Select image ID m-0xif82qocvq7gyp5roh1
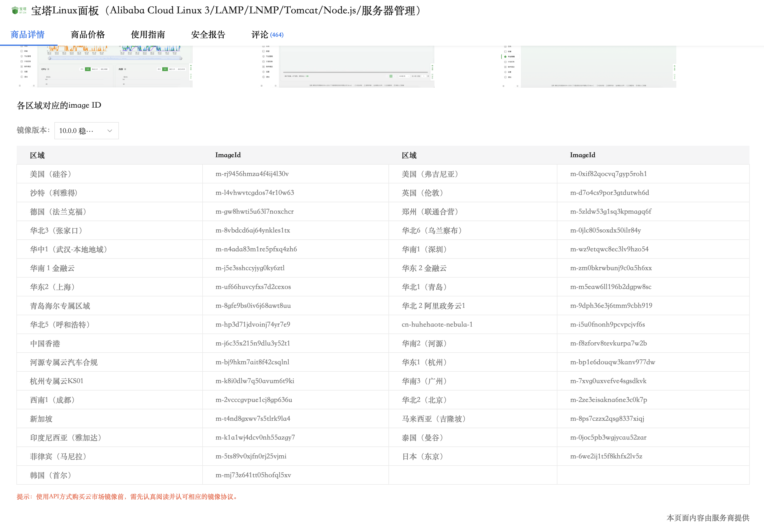 (x=609, y=174)
